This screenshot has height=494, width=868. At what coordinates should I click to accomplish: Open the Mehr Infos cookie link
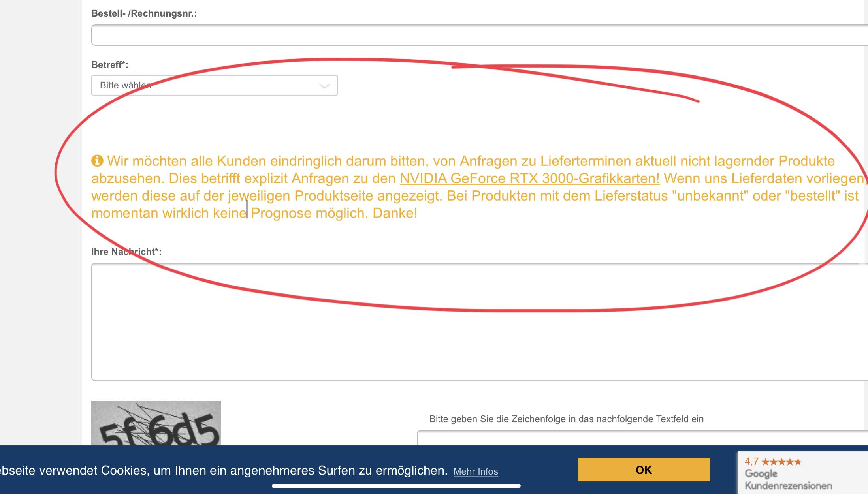tap(475, 471)
